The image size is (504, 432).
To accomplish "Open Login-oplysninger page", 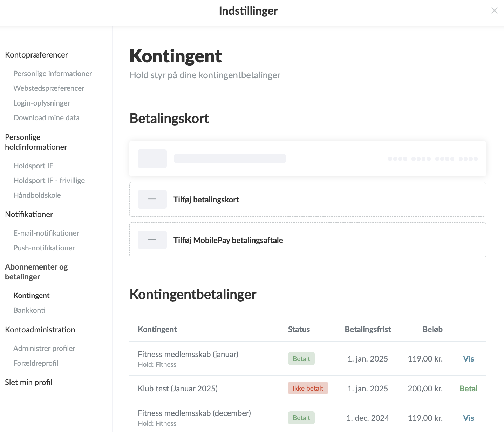I will [x=42, y=103].
